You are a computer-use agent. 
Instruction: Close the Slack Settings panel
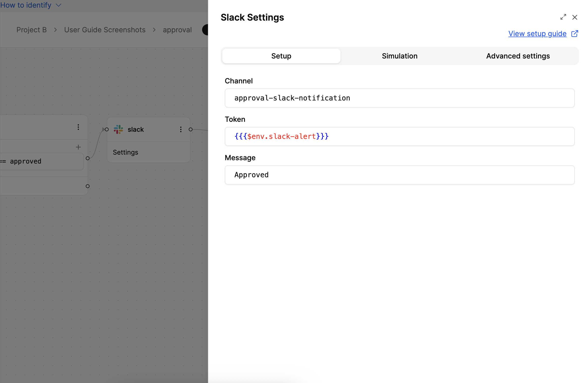[575, 17]
